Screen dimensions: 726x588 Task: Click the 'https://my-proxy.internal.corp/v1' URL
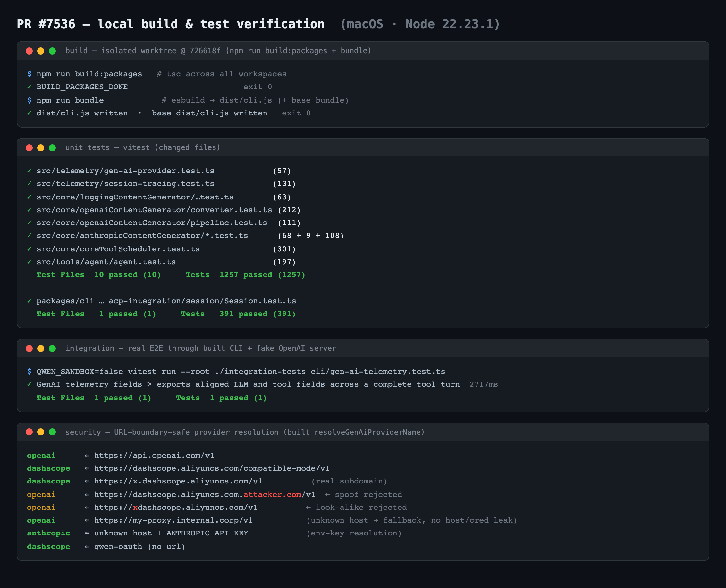click(x=173, y=521)
